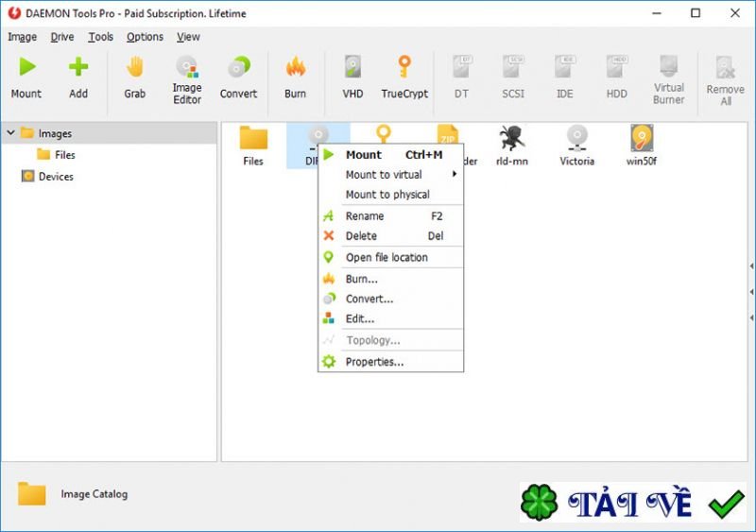The height and width of the screenshot is (532, 756).
Task: Add an IDE virtual drive
Action: 565,78
